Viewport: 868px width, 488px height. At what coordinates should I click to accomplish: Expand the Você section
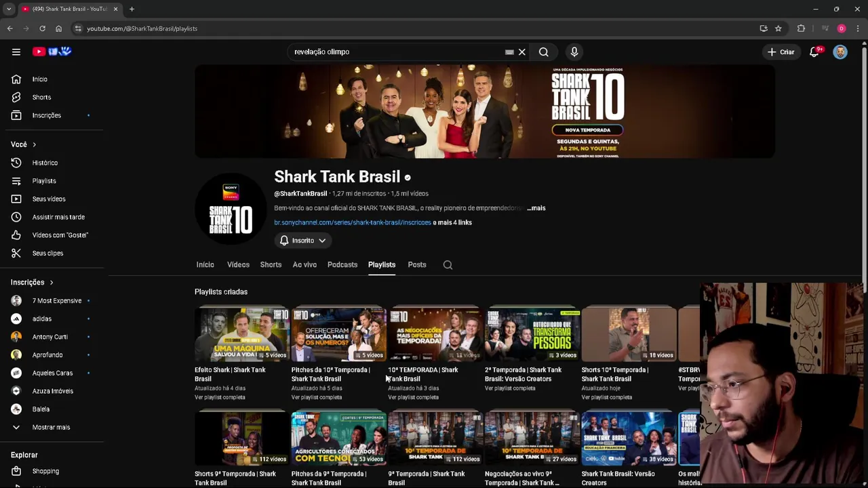point(24,144)
